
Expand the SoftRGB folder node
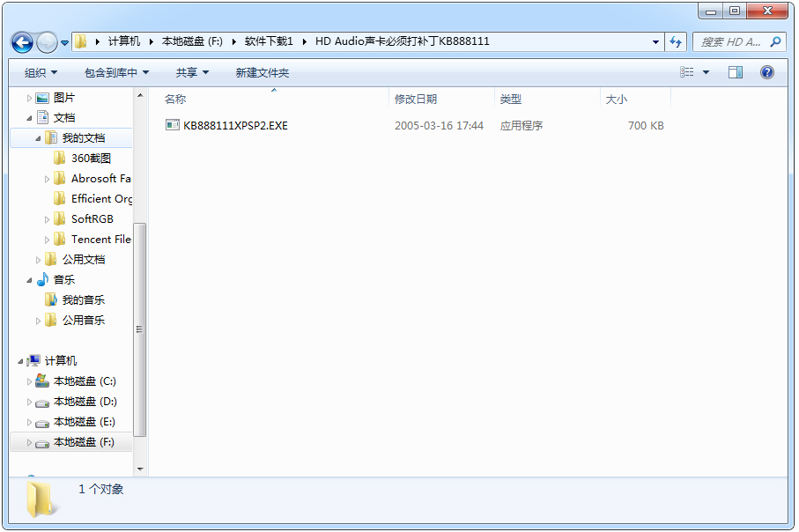(x=47, y=219)
